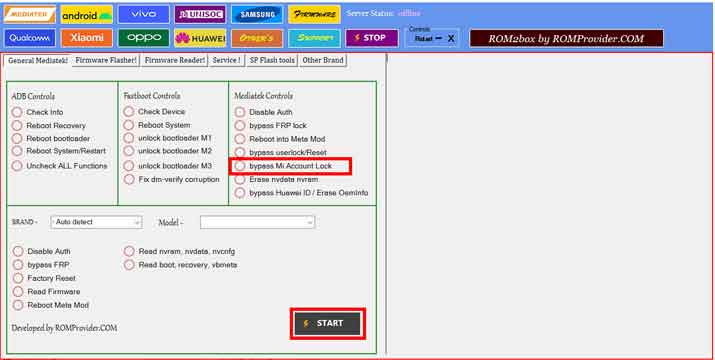715x360 pixels.
Task: Select Uncheck ALL Functions option
Action: 60,166
